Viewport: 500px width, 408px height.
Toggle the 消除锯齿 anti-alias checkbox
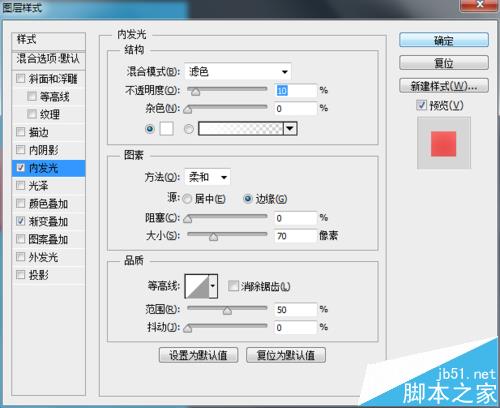pyautogui.click(x=233, y=286)
